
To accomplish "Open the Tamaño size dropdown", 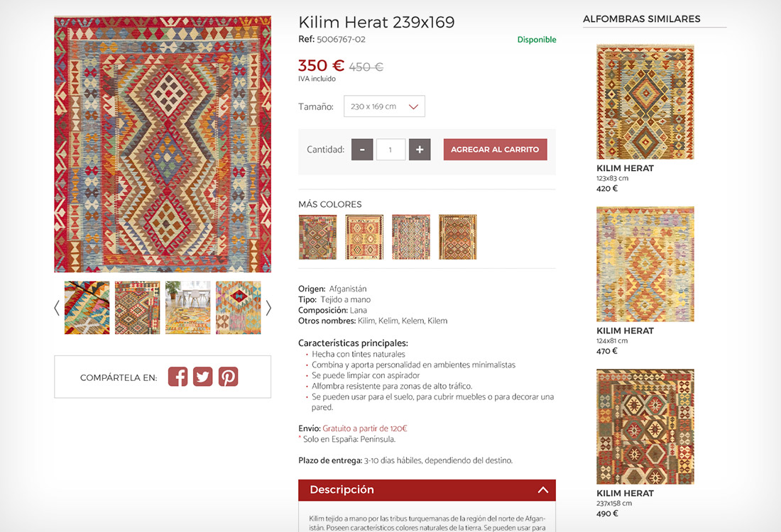I will pyautogui.click(x=384, y=106).
